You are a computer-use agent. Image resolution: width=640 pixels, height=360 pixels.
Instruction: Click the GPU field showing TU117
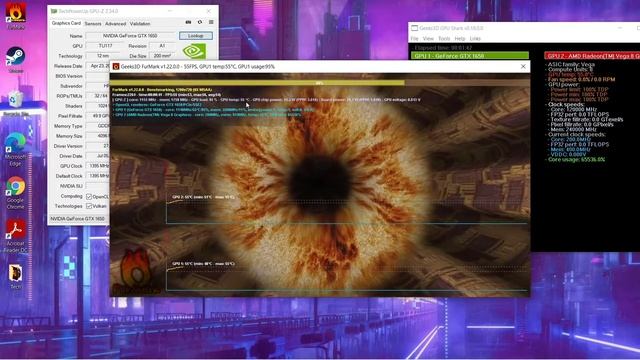105,46
